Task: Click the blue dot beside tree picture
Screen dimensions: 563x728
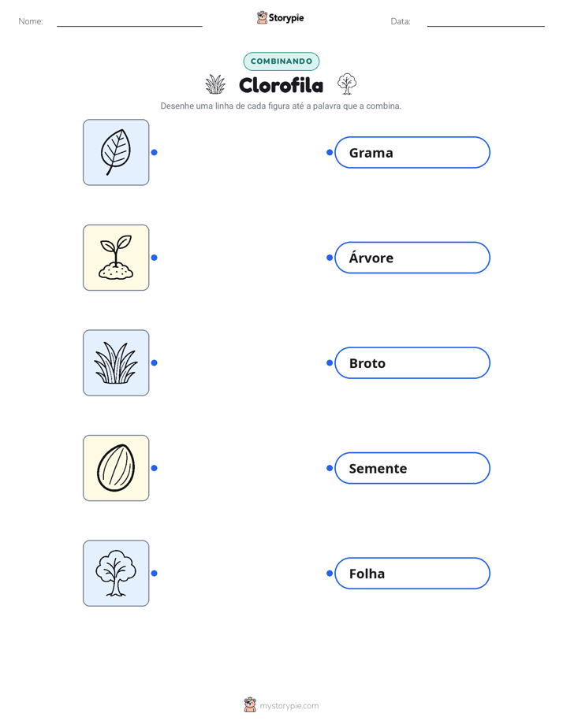Action: click(x=155, y=574)
